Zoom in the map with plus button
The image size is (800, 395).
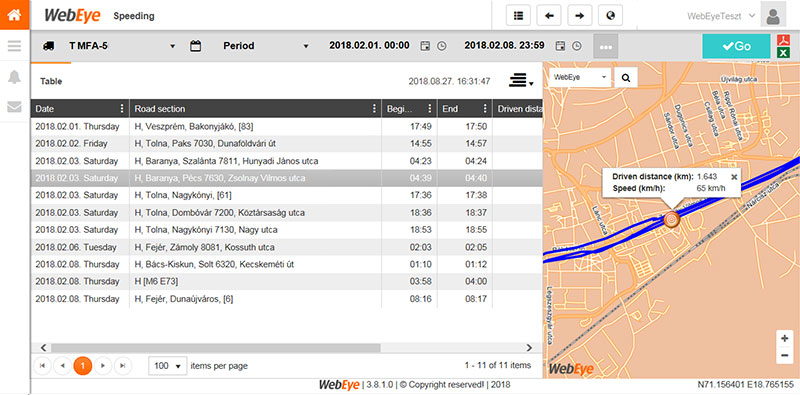(785, 338)
